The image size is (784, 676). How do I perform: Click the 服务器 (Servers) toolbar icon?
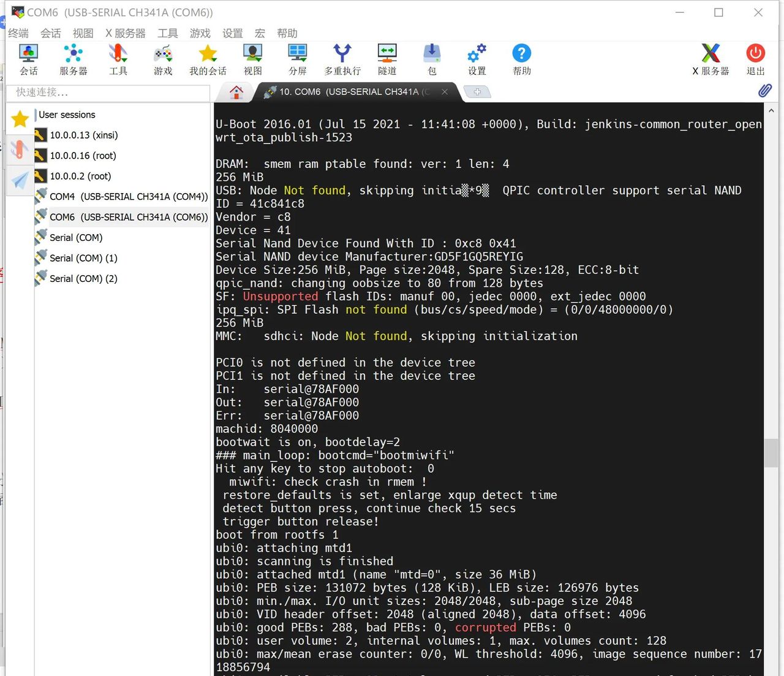[x=73, y=59]
